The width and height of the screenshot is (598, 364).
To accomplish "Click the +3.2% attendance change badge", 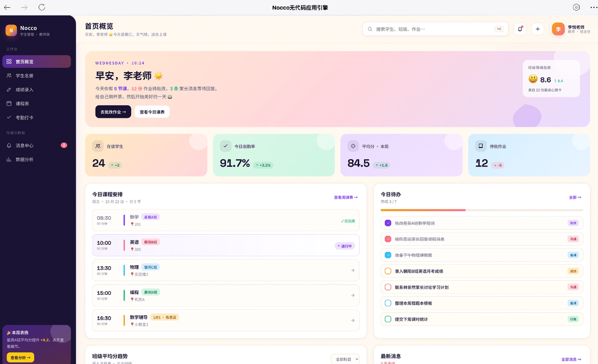I will pyautogui.click(x=263, y=165).
